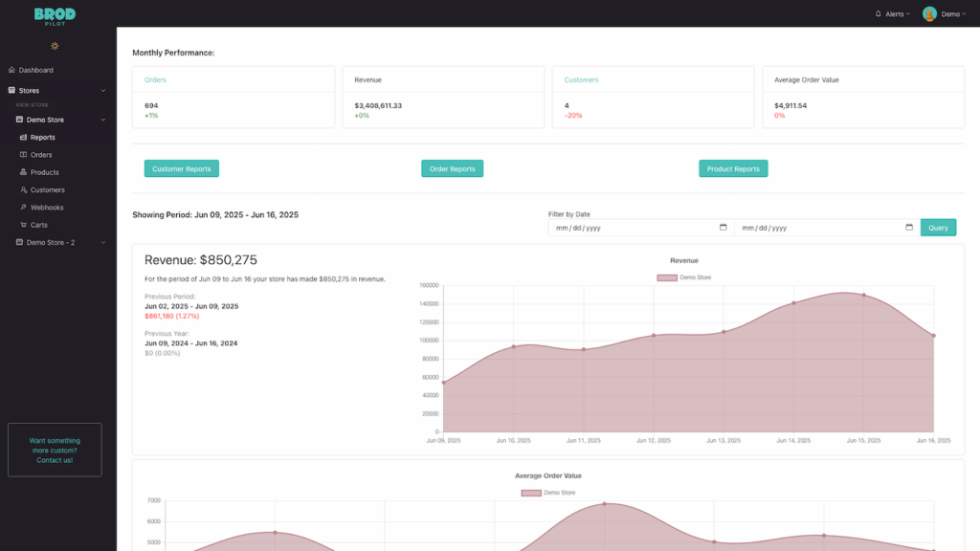The width and height of the screenshot is (980, 551).
Task: Select the Reports icon in the sidebar
Action: (22, 137)
